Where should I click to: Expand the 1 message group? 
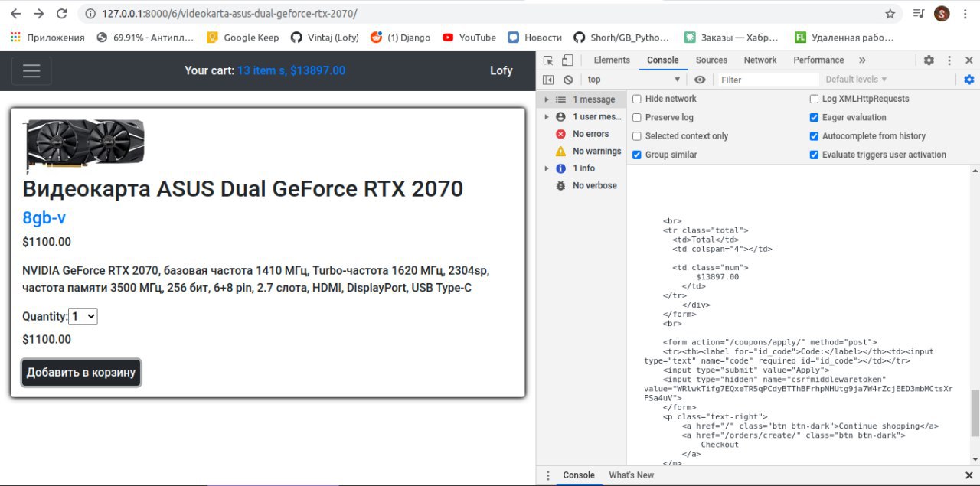[547, 99]
